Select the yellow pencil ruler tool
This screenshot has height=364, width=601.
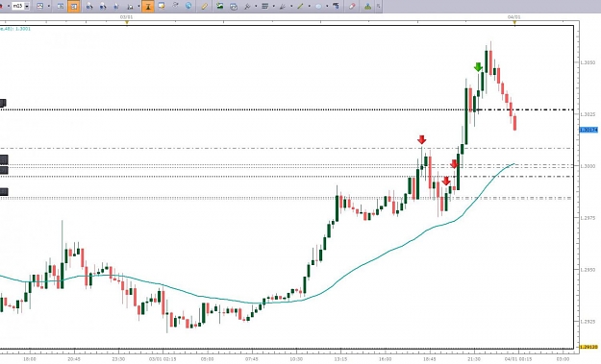204,6
